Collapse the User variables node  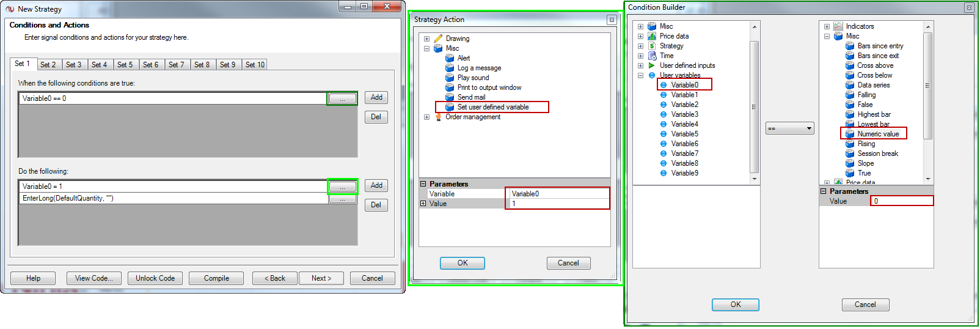(640, 75)
